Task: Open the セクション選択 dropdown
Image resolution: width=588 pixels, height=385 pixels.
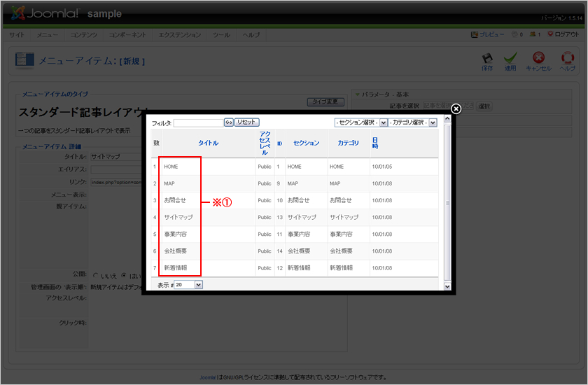Action: 361,122
